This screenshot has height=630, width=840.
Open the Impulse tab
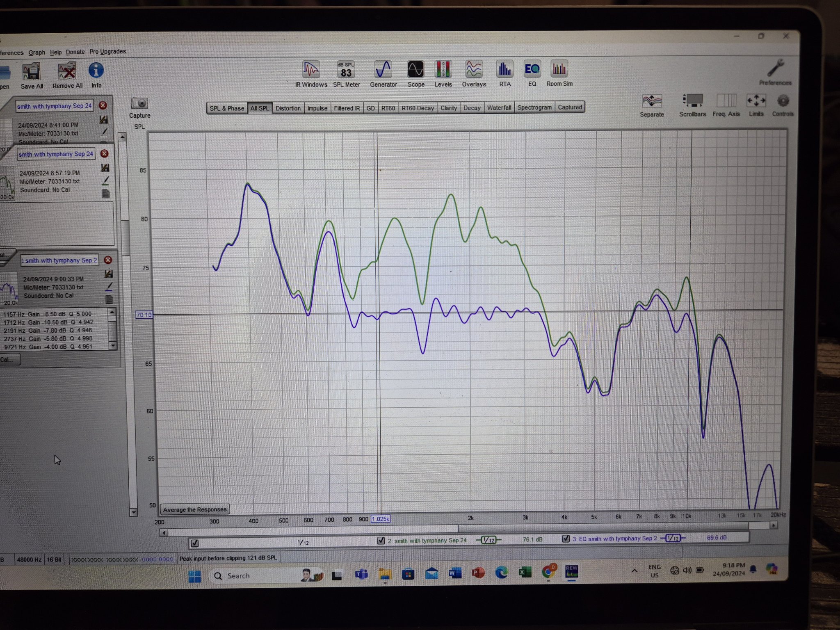(x=317, y=108)
